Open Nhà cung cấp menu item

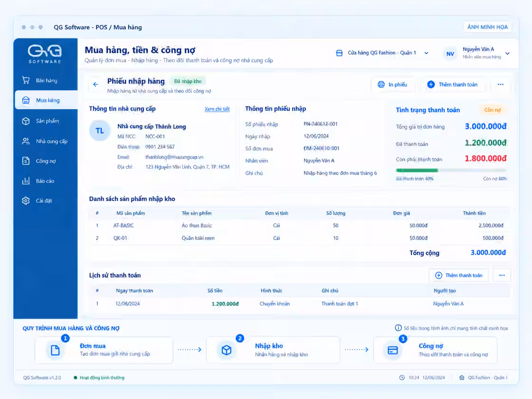tap(46, 141)
